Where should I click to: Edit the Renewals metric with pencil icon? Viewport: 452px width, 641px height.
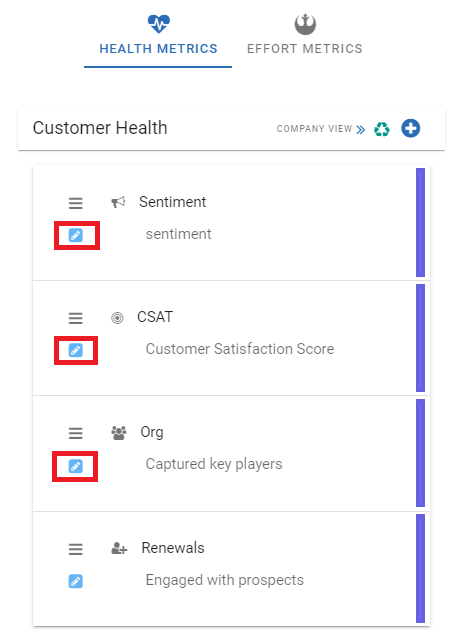76,581
